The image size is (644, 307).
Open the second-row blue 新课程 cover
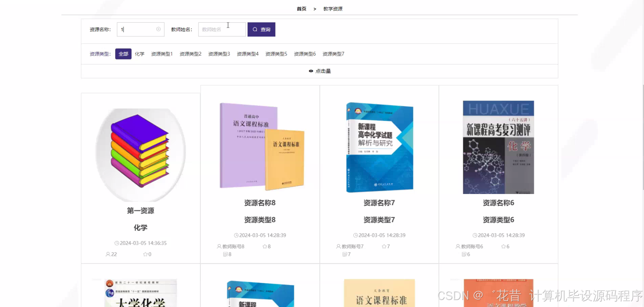point(260,294)
